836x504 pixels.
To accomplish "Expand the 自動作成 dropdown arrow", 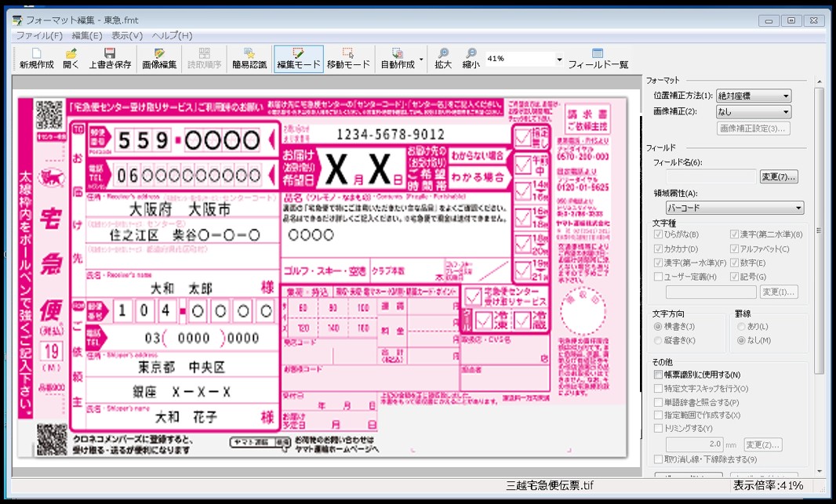I will [x=421, y=59].
